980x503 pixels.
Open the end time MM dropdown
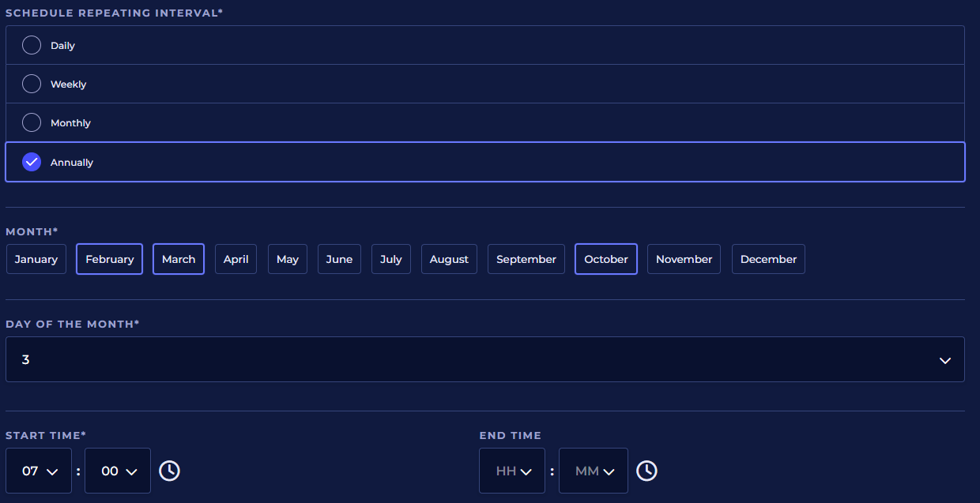594,471
